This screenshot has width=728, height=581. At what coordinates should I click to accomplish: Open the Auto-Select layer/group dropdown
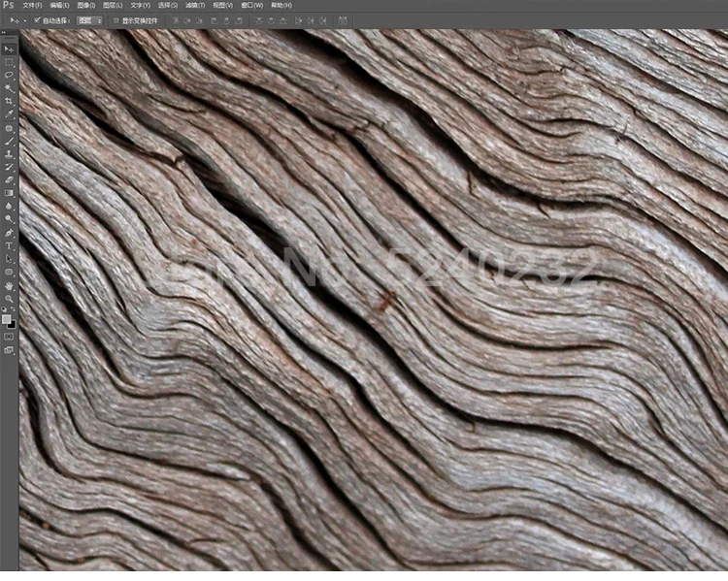pyautogui.click(x=89, y=21)
